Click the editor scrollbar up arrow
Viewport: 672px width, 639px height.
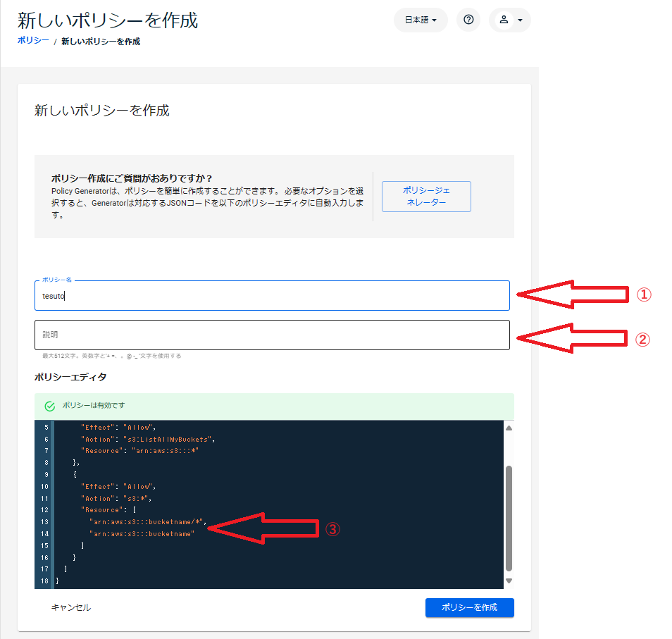pos(509,428)
